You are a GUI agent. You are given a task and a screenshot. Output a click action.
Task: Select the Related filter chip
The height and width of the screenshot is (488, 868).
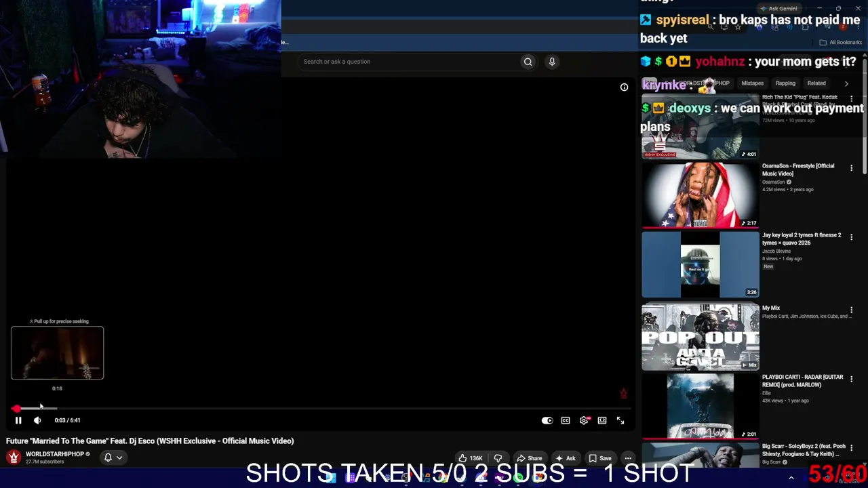(816, 83)
